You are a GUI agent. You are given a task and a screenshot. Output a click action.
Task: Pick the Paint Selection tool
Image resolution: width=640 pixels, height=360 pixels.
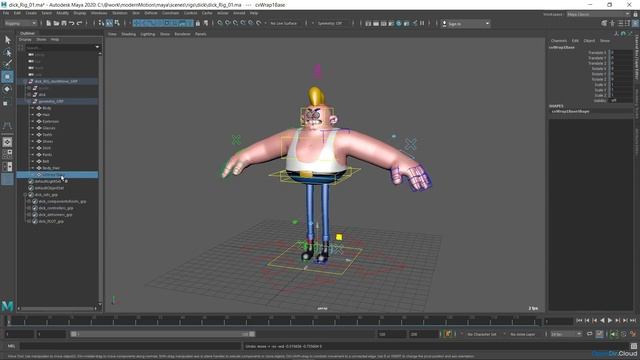pyautogui.click(x=7, y=64)
